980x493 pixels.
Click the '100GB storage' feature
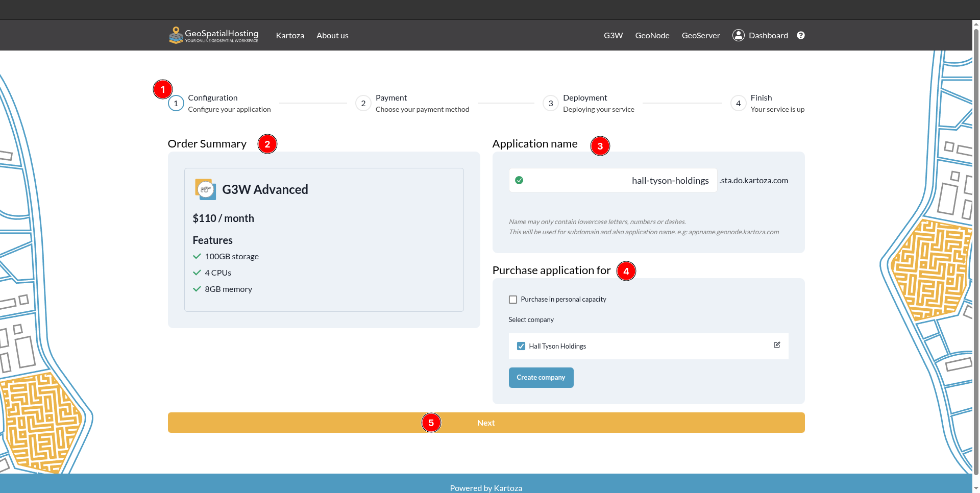[x=232, y=256]
